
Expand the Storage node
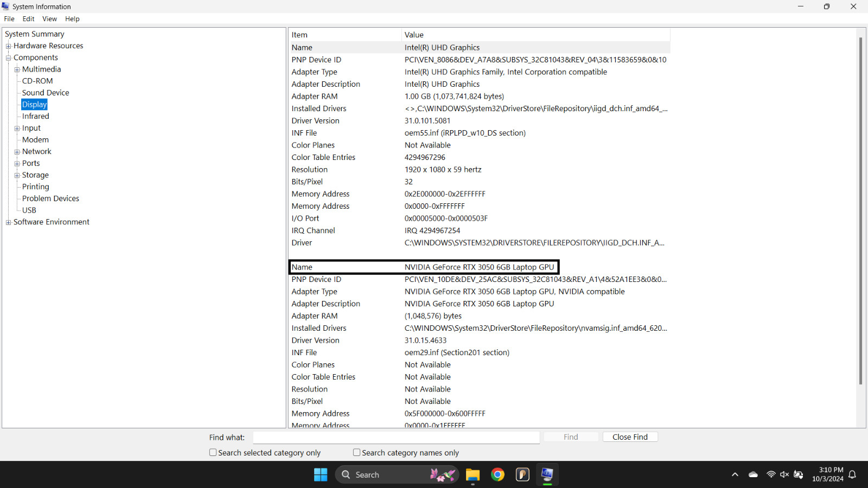pyautogui.click(x=17, y=175)
